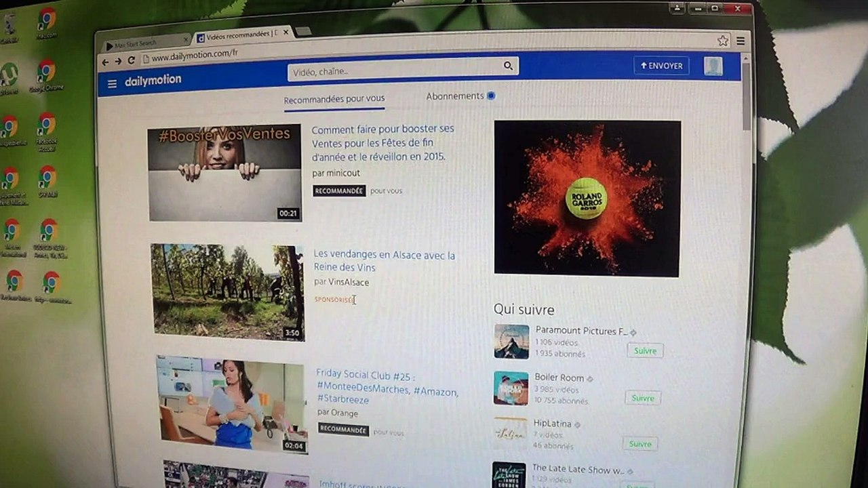
Task: Open the Chrome menu (three lines)
Action: tap(741, 41)
